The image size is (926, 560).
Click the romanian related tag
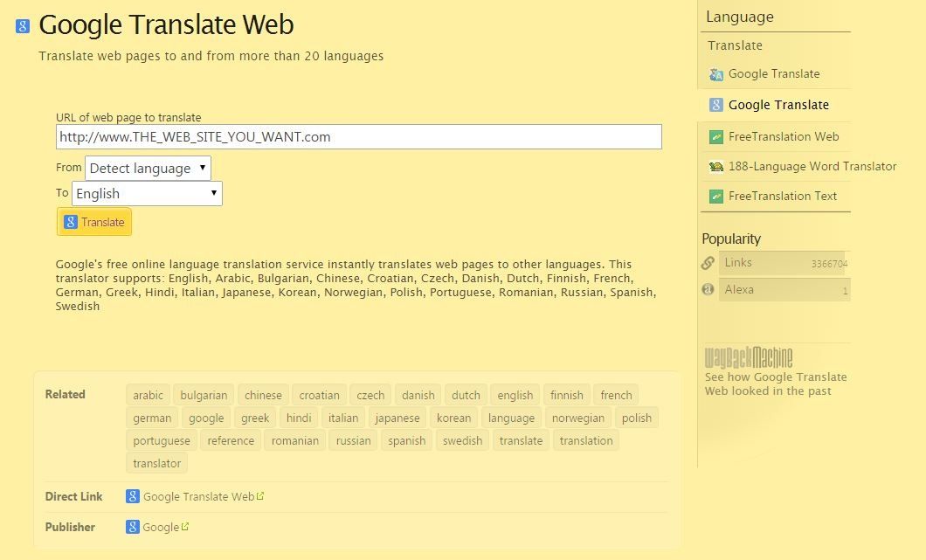[x=294, y=440]
